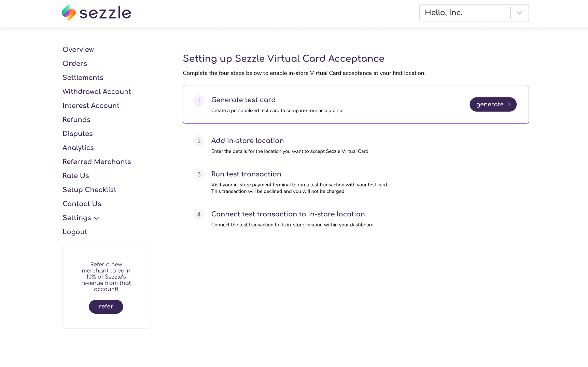Click step circle 2 next to Add in-store location
588x367 pixels.
coord(199,141)
